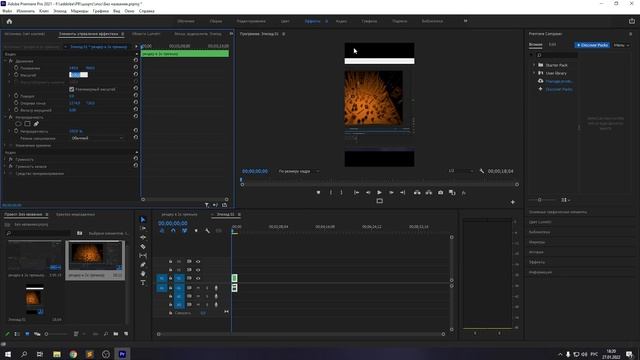Lock the top video track

(170, 261)
